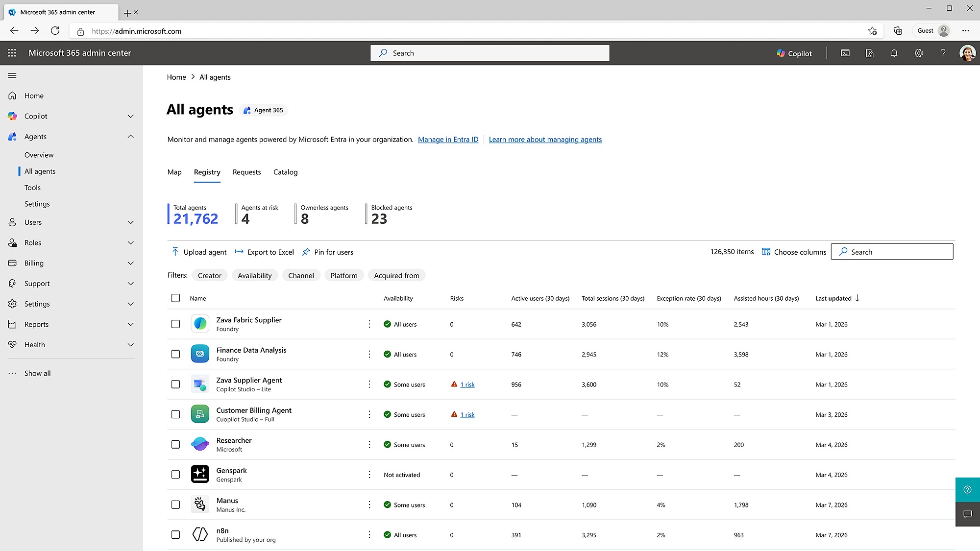The height and width of the screenshot is (551, 980).
Task: Open more options for Zava Supplier Agent
Action: (x=369, y=384)
